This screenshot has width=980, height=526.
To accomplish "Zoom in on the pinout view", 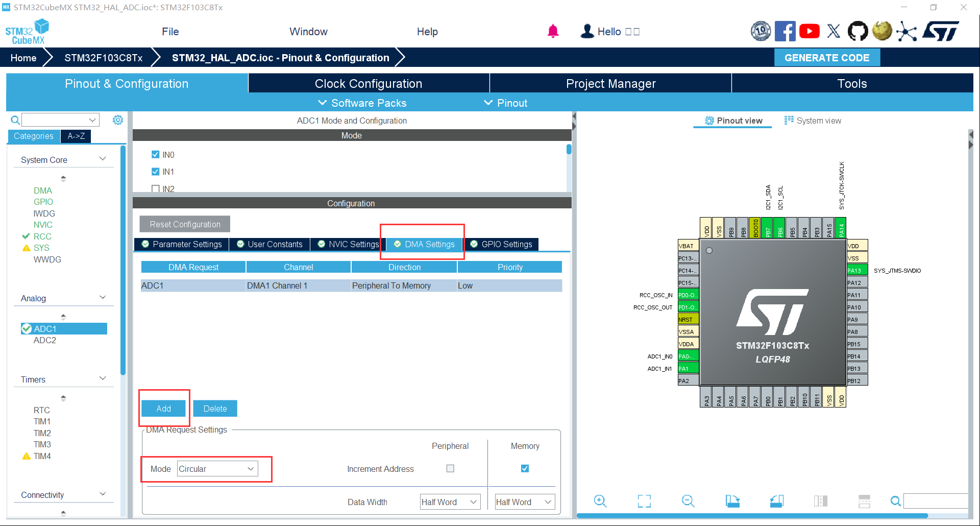I will (600, 501).
